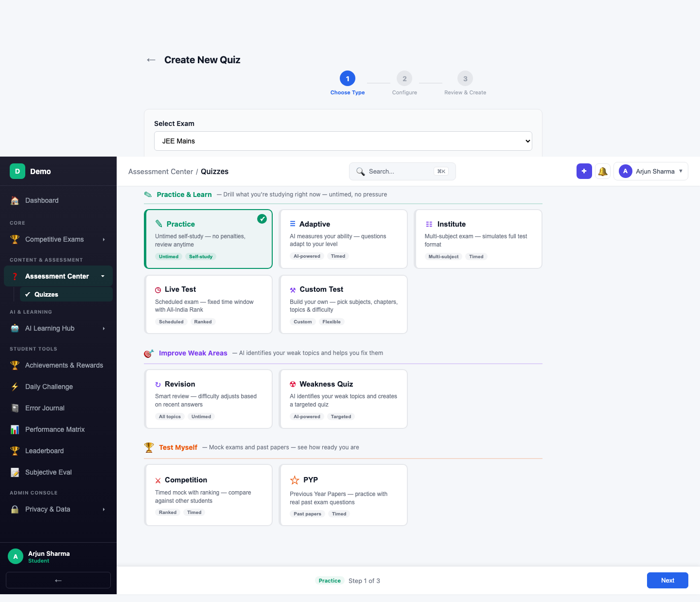Open the Leaderboard menu item

point(58,451)
